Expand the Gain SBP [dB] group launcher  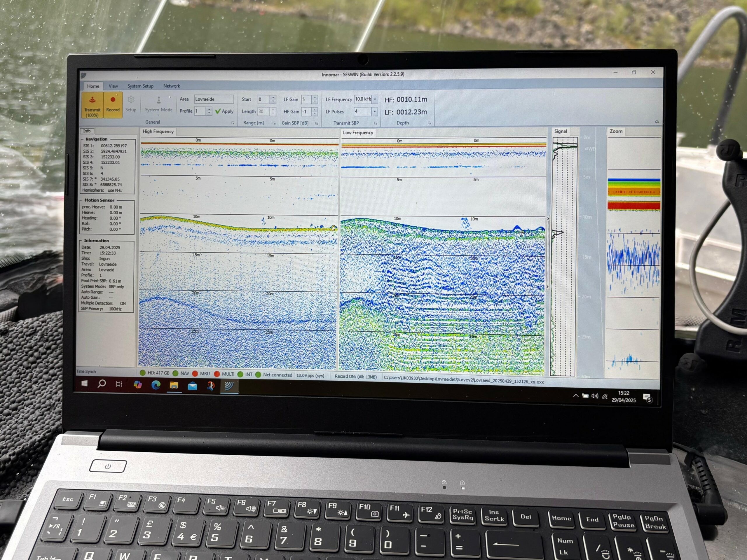316,123
